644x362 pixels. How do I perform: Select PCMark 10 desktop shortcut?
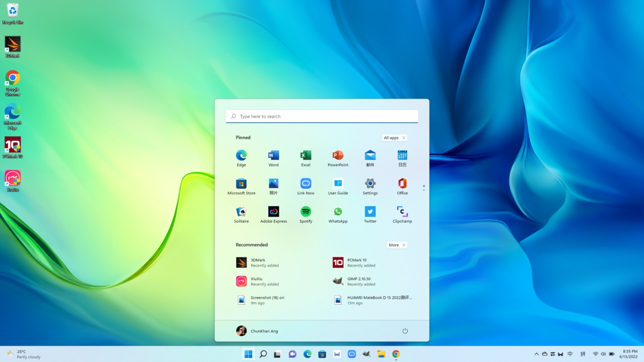click(x=13, y=147)
